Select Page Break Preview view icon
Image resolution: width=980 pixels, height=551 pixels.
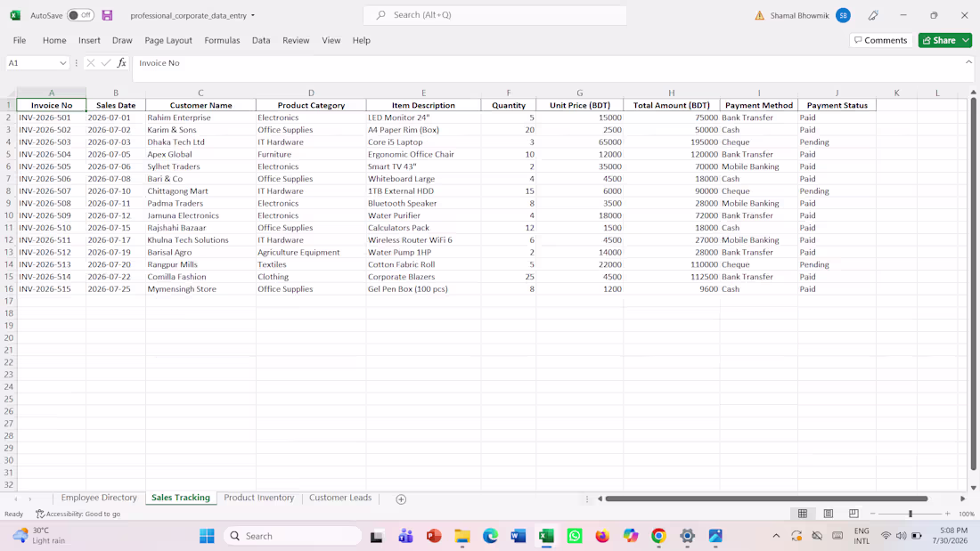tap(853, 514)
